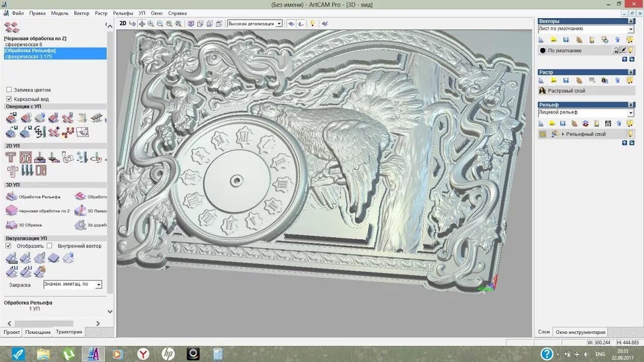
Task: Click the save icon in Растр panel
Action: coord(566,80)
